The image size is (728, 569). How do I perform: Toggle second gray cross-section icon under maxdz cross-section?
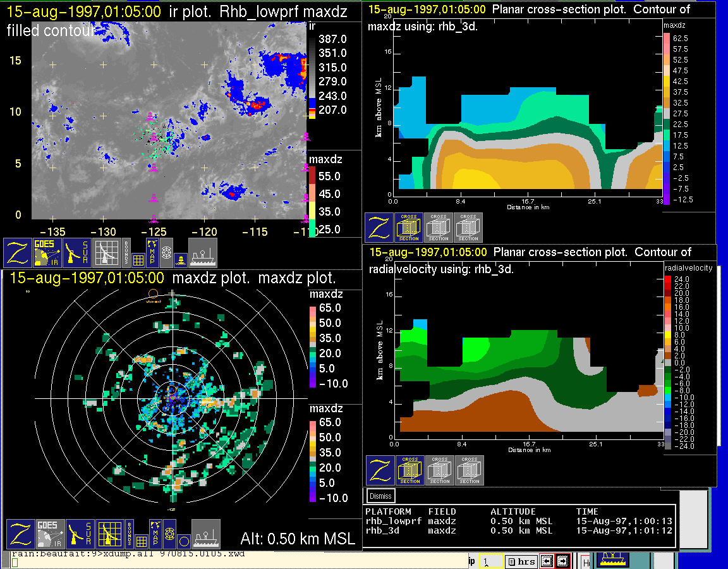[439, 228]
